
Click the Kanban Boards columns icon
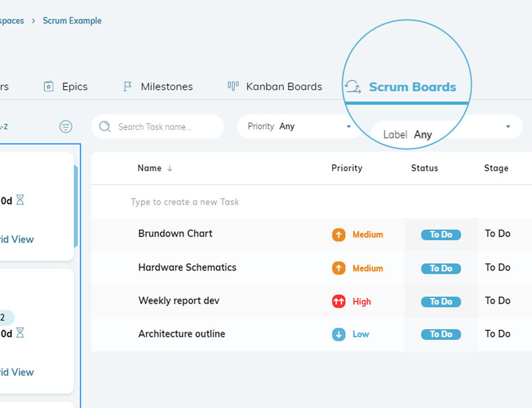233,86
